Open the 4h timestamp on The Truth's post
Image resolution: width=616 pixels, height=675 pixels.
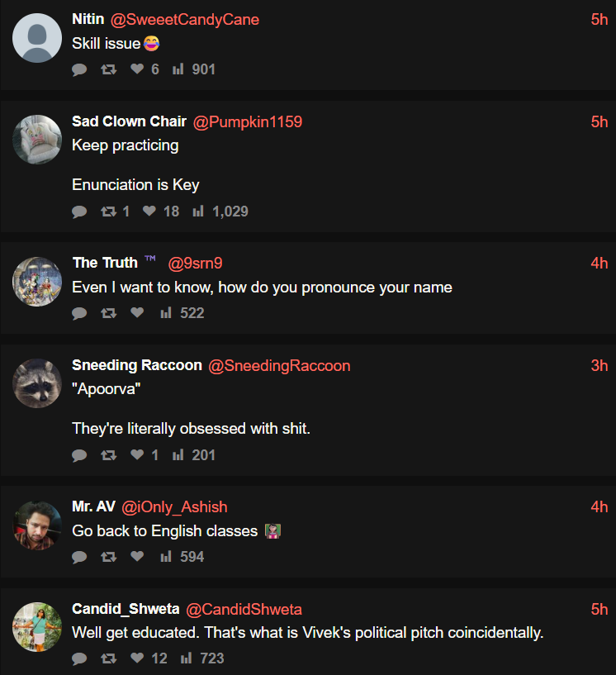point(599,264)
